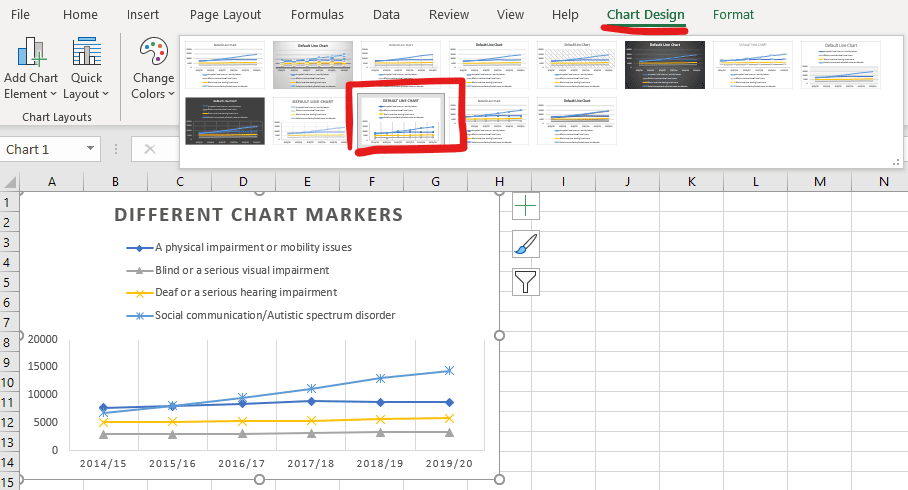Select the Different Chart Markers chart title
The image size is (908, 490).
click(258, 215)
